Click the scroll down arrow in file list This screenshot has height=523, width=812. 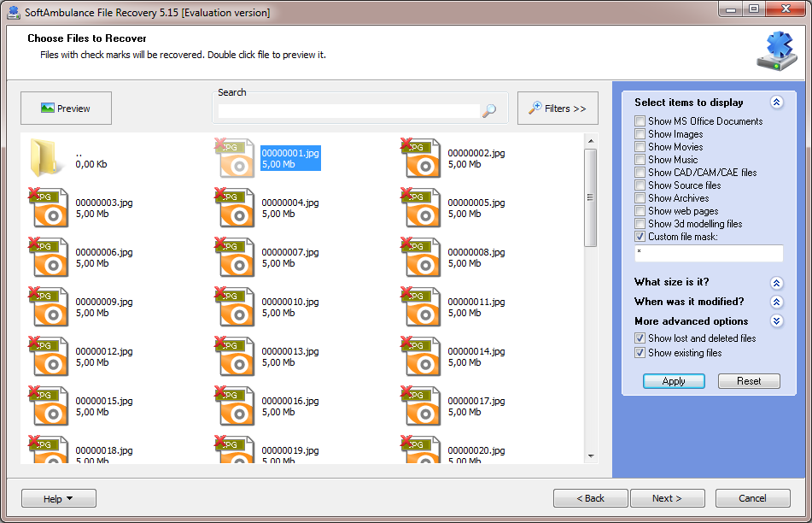click(x=591, y=456)
